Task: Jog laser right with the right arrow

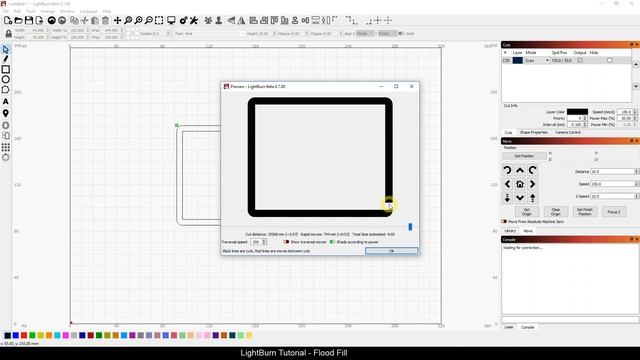Action: tap(532, 184)
